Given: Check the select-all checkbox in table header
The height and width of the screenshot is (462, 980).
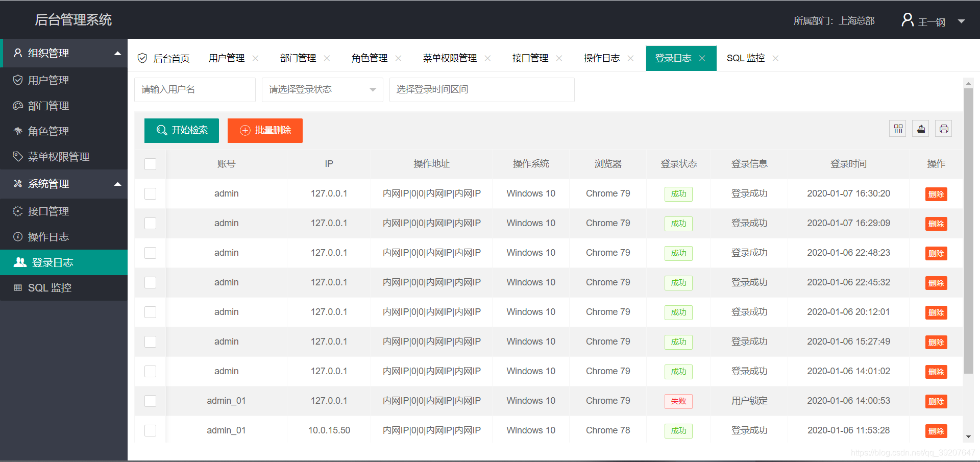Looking at the screenshot, I should tap(150, 164).
